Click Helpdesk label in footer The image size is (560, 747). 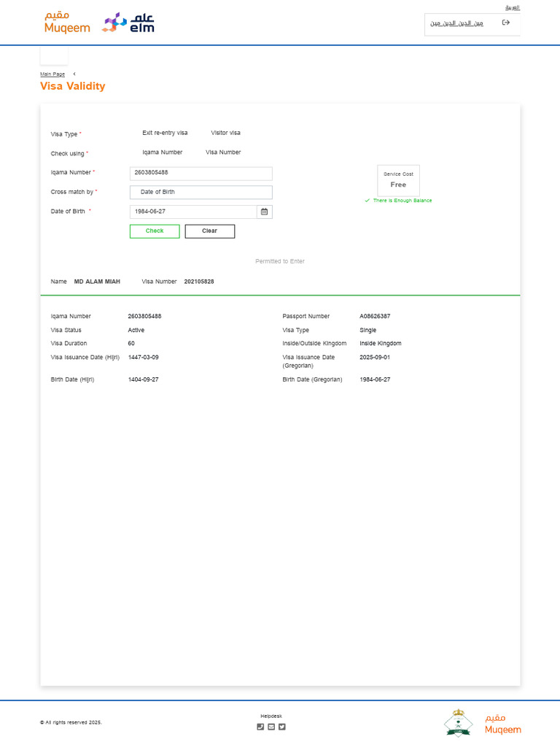pos(271,716)
